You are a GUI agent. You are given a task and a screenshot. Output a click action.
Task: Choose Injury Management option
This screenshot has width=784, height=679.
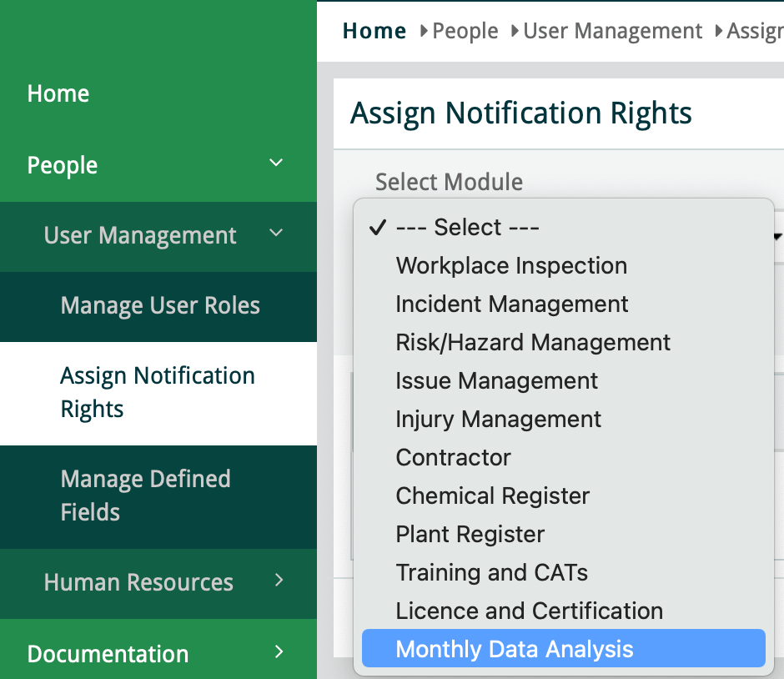[x=498, y=420]
